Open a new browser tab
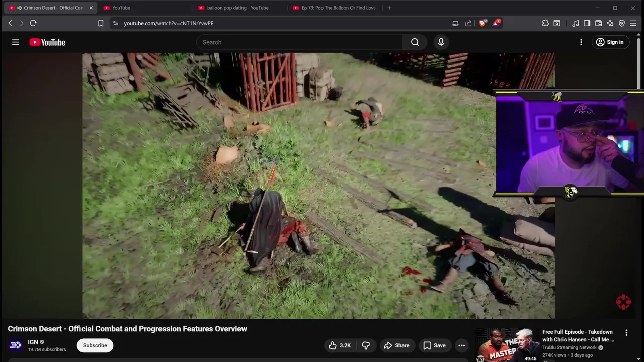The width and height of the screenshot is (644, 362). point(389,8)
